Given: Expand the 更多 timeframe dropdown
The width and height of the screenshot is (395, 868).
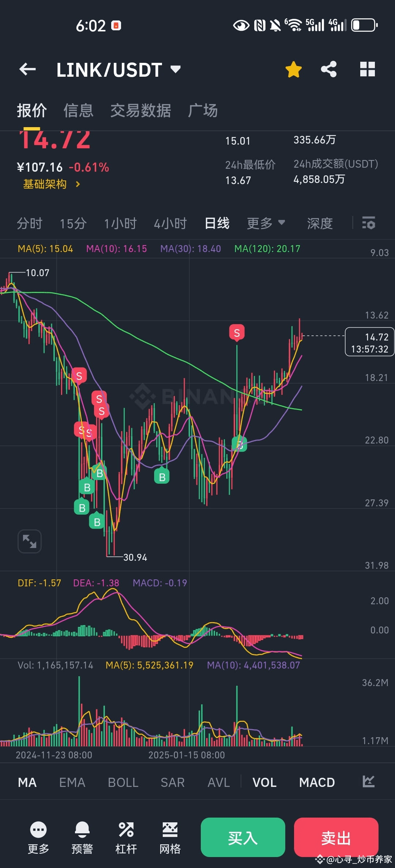Looking at the screenshot, I should (x=266, y=223).
